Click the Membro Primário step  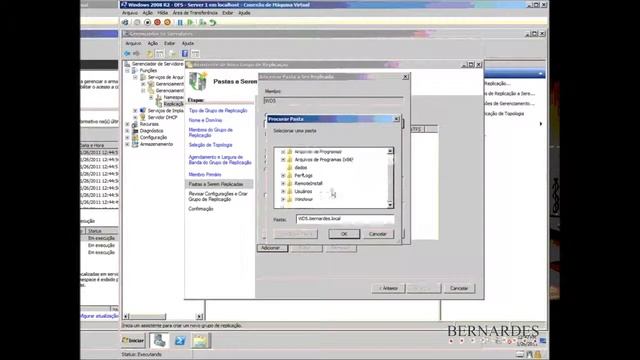(205, 174)
